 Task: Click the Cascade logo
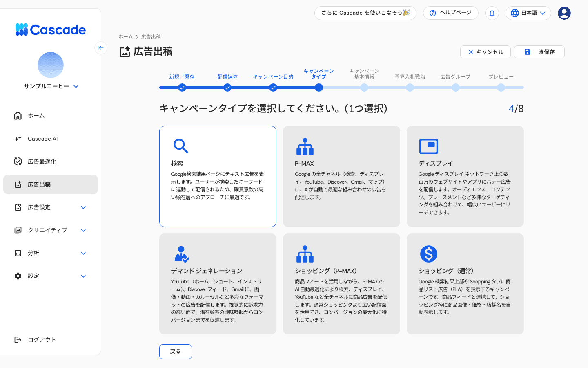click(51, 29)
